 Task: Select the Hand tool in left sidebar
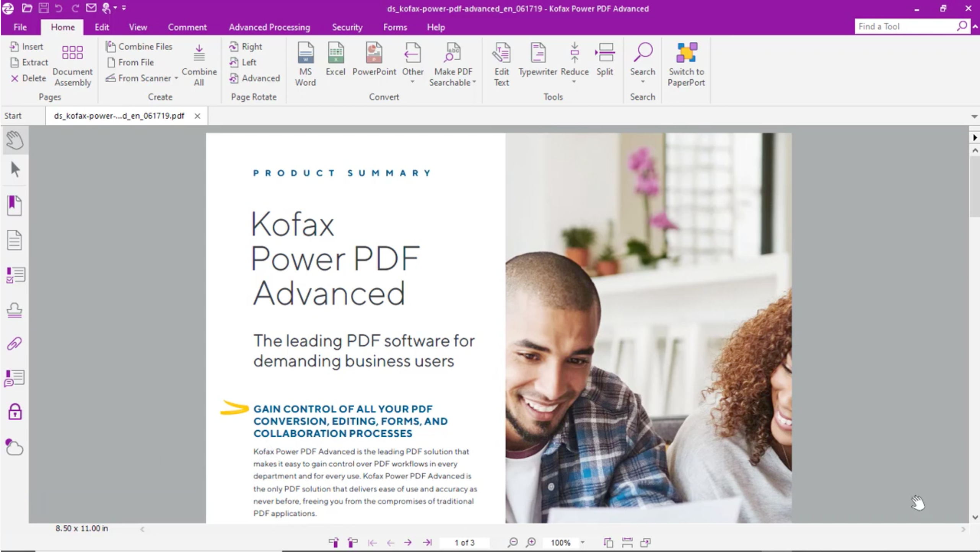pos(15,140)
